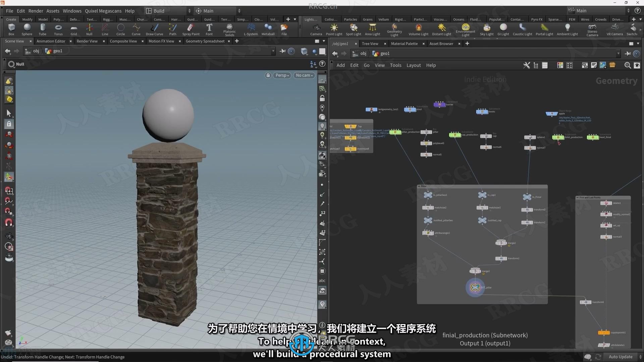Click geo1 in Scene View path
The image size is (644, 362).
click(54, 51)
